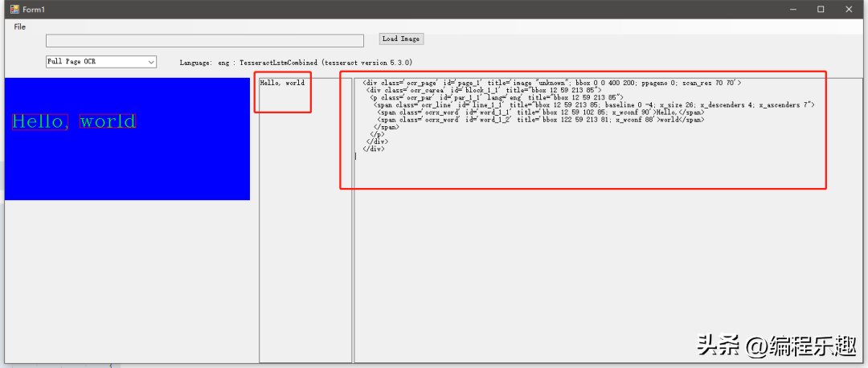This screenshot has width=868, height=368.
Task: Maximize the Form1 window
Action: pyautogui.click(x=821, y=9)
